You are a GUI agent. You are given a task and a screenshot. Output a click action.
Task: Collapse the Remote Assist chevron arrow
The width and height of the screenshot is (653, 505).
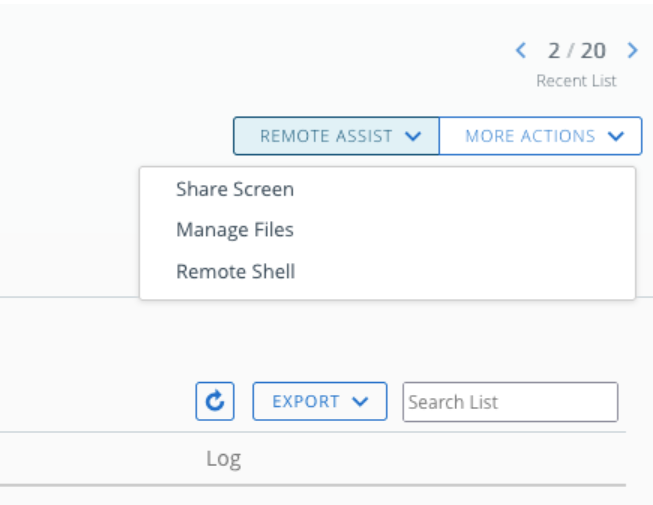[x=414, y=137]
